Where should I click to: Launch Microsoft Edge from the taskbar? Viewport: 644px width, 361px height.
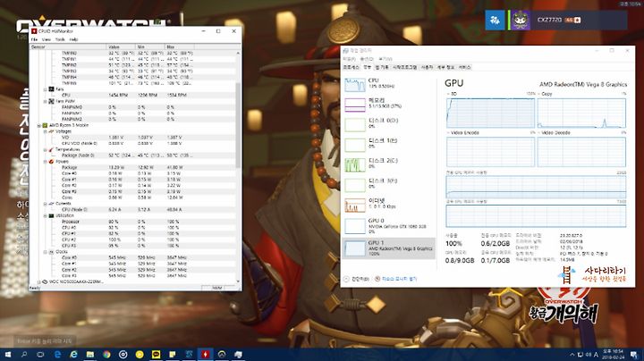57,355
